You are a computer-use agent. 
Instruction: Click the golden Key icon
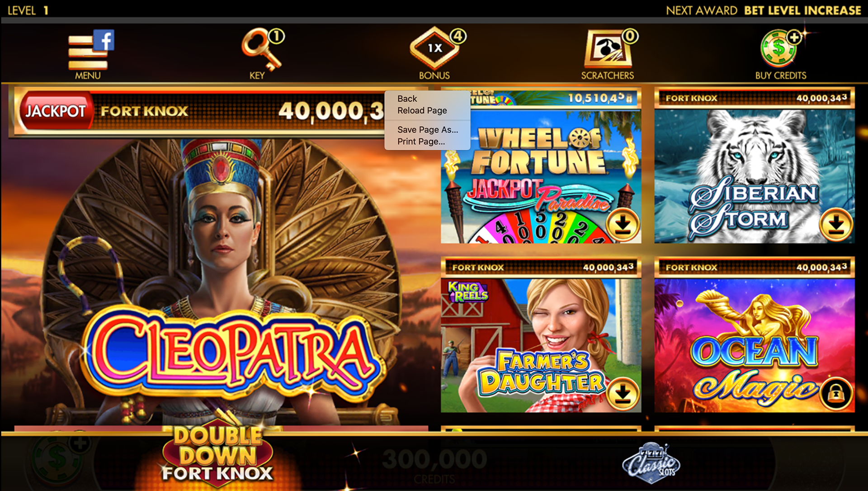261,49
